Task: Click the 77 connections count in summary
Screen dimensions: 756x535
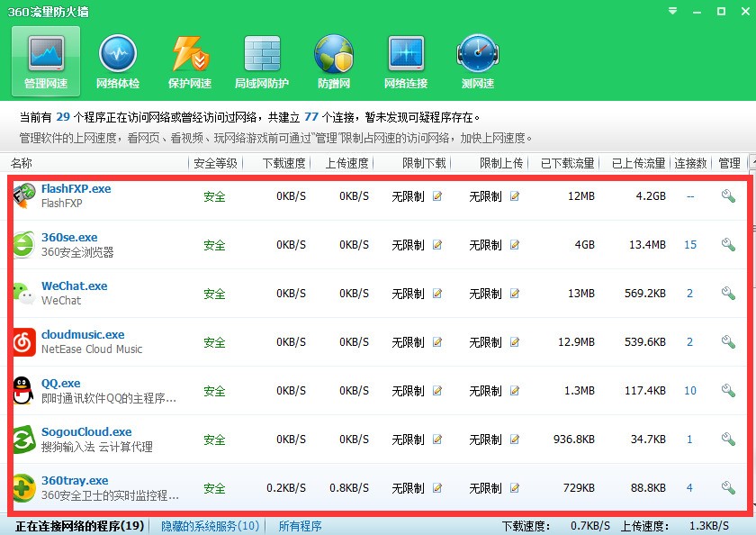Action: [311, 117]
